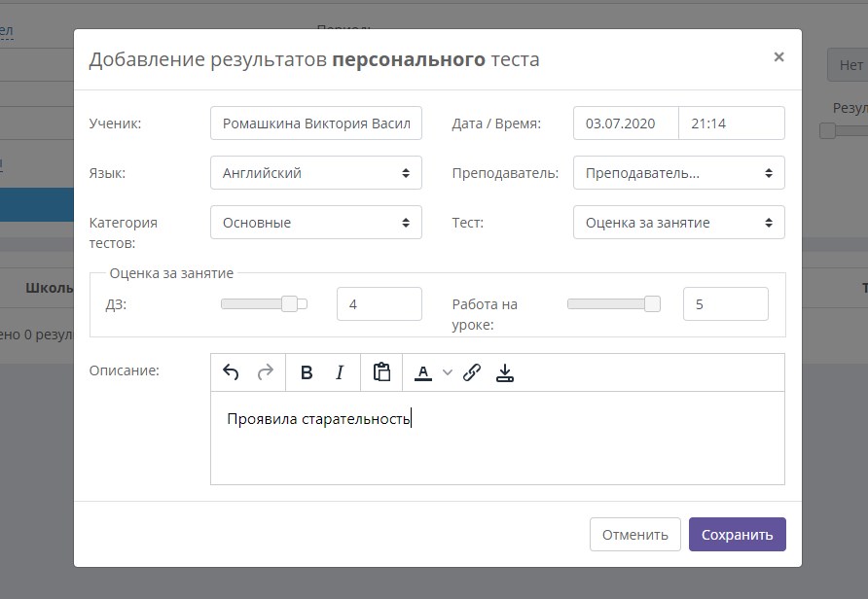Click the Дата / Время label
The image size is (868, 599).
tap(496, 123)
